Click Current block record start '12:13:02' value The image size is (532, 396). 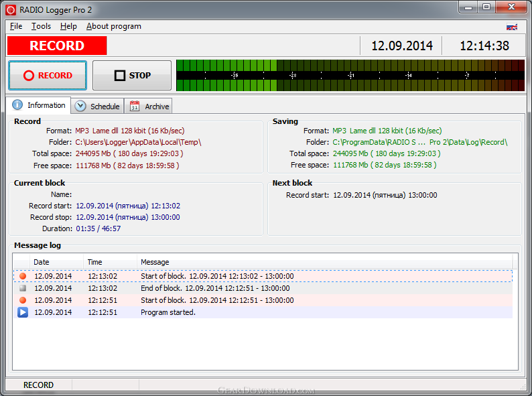pyautogui.click(x=128, y=206)
